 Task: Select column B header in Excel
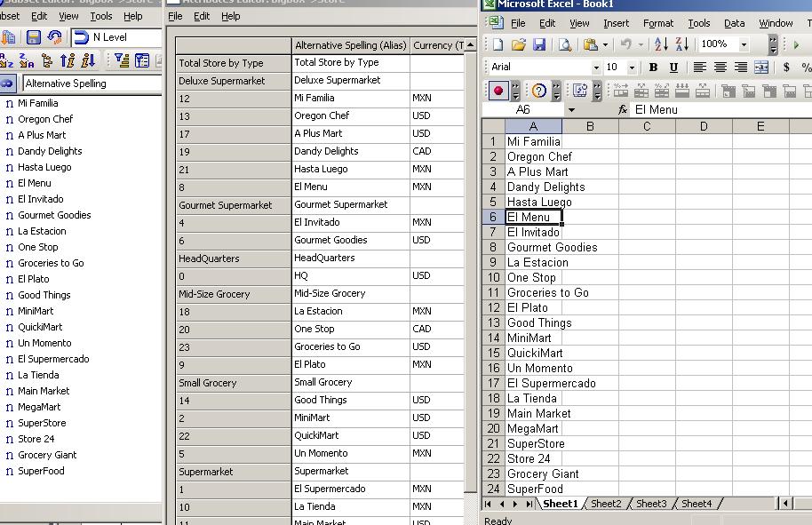(590, 126)
